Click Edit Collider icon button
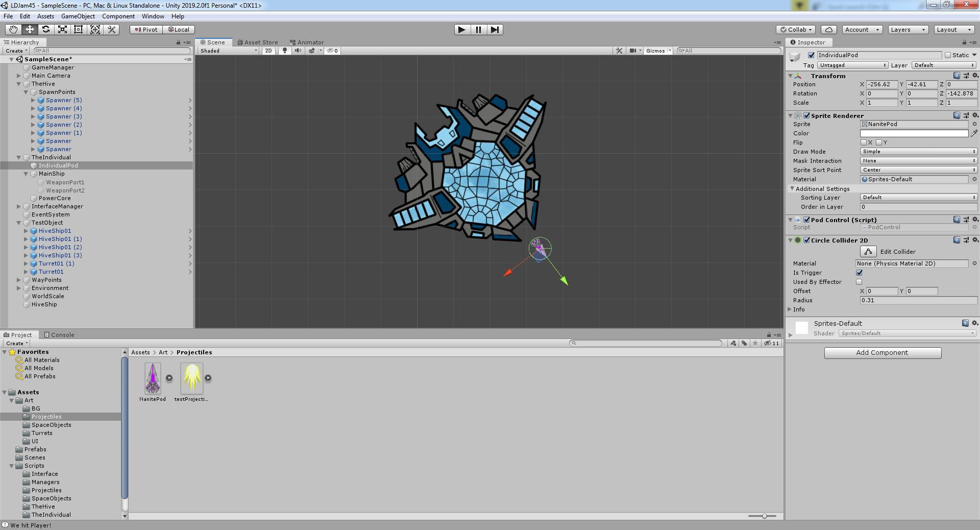This screenshot has width=980, height=530. click(x=868, y=252)
